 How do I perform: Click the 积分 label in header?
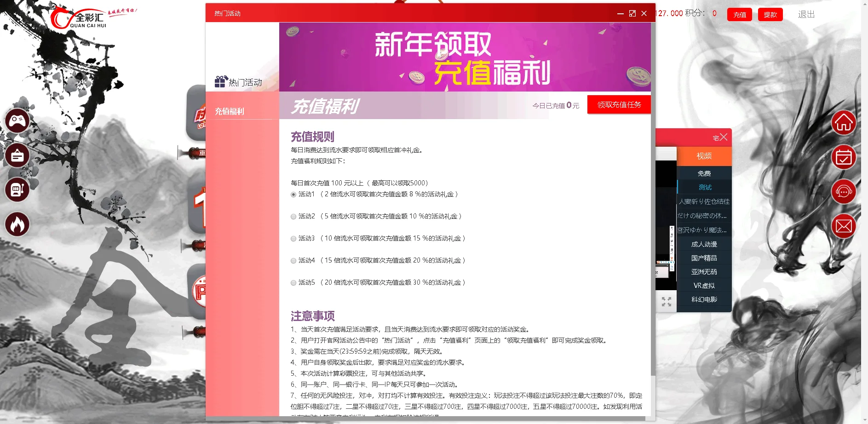coord(695,13)
